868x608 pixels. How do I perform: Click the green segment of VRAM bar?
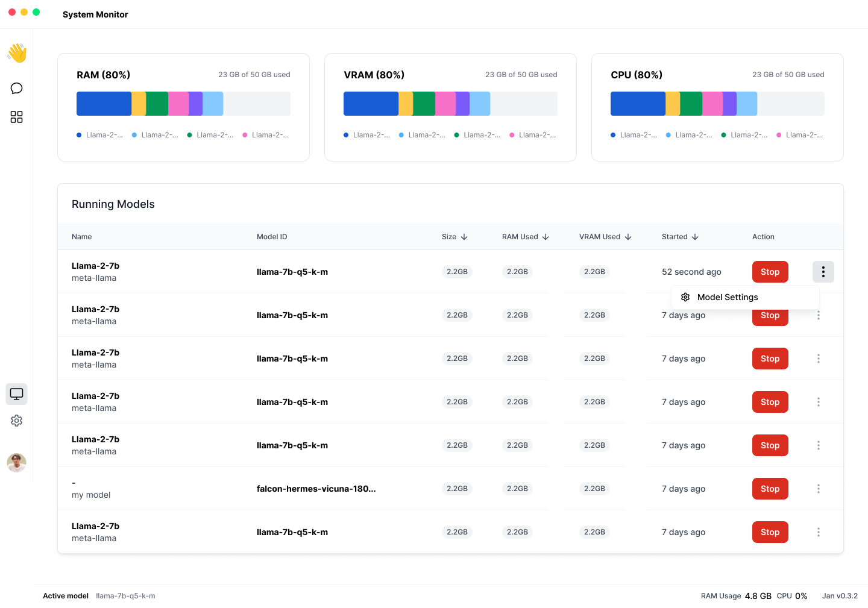(x=424, y=104)
